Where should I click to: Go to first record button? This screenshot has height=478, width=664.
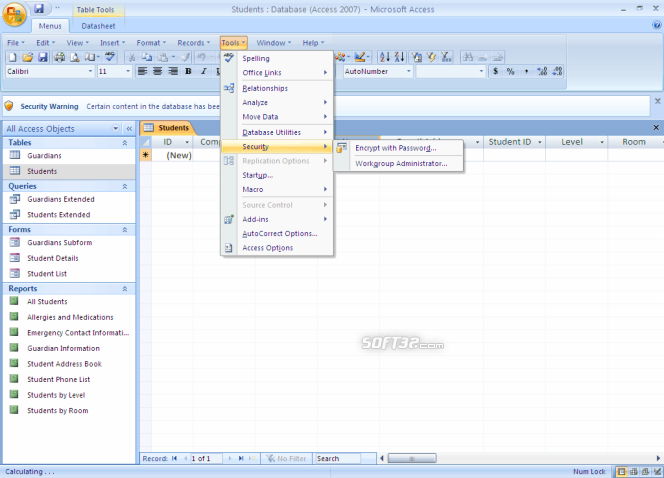[x=174, y=458]
